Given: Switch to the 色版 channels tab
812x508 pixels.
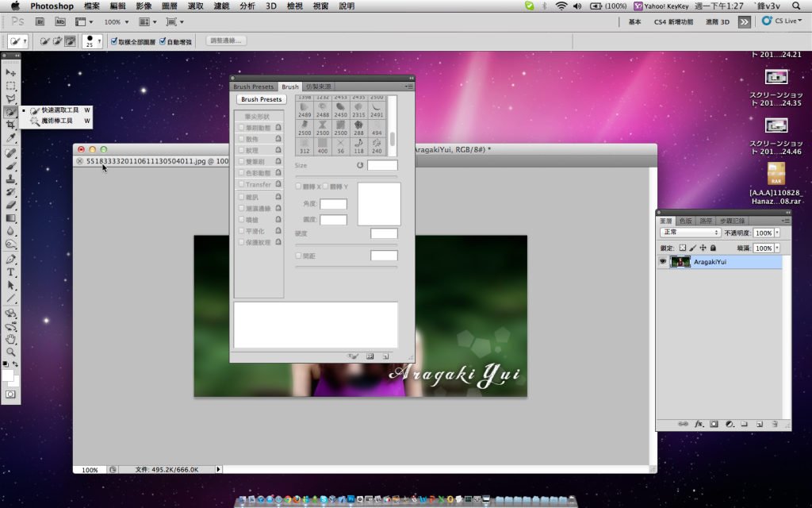Looking at the screenshot, I should pos(685,221).
